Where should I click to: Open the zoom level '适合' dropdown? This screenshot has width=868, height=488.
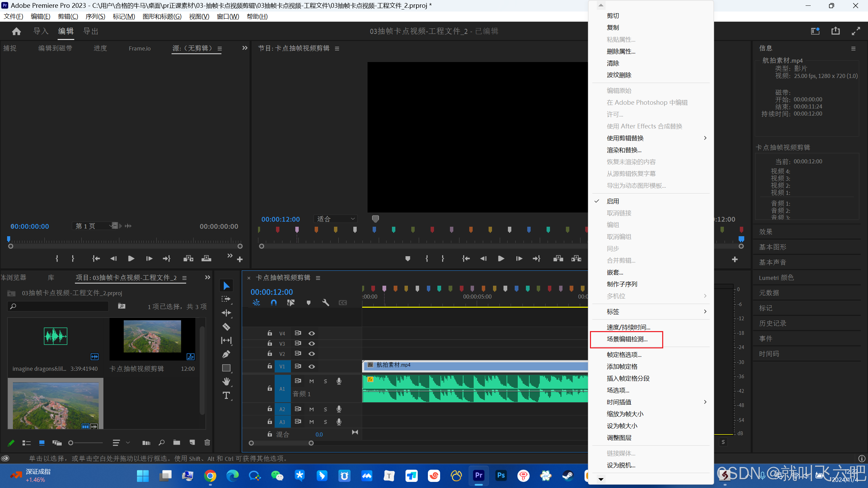[x=335, y=219]
